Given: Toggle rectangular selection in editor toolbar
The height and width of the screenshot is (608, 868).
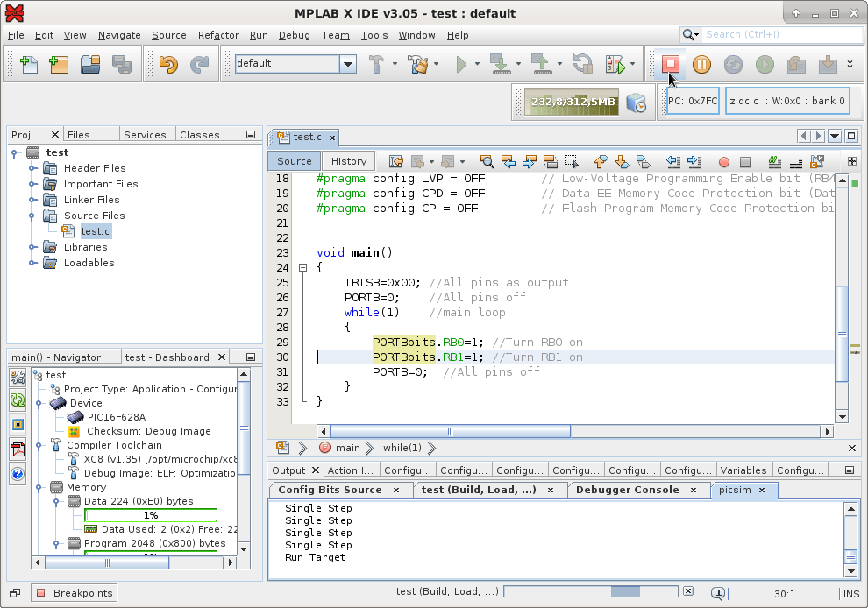Looking at the screenshot, I should coord(572,161).
